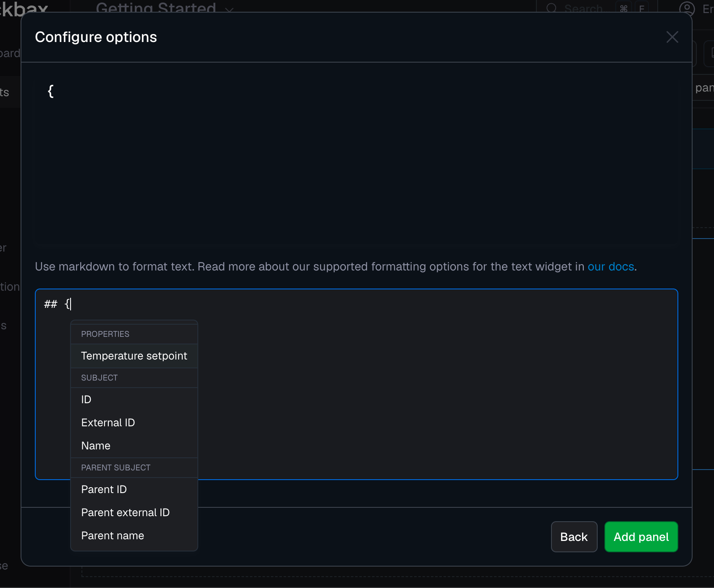Insert the Parent name variable

click(134, 535)
